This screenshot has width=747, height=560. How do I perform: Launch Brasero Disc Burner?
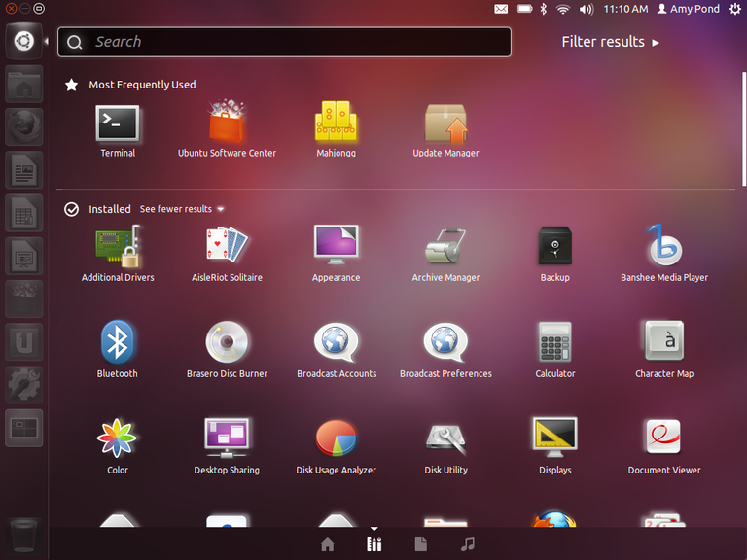pos(227,342)
